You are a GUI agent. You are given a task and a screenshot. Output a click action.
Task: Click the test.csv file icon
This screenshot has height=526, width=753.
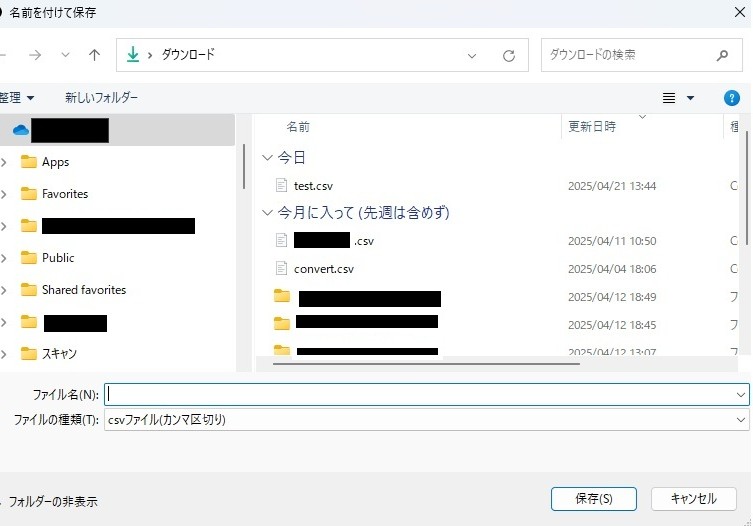pos(281,185)
